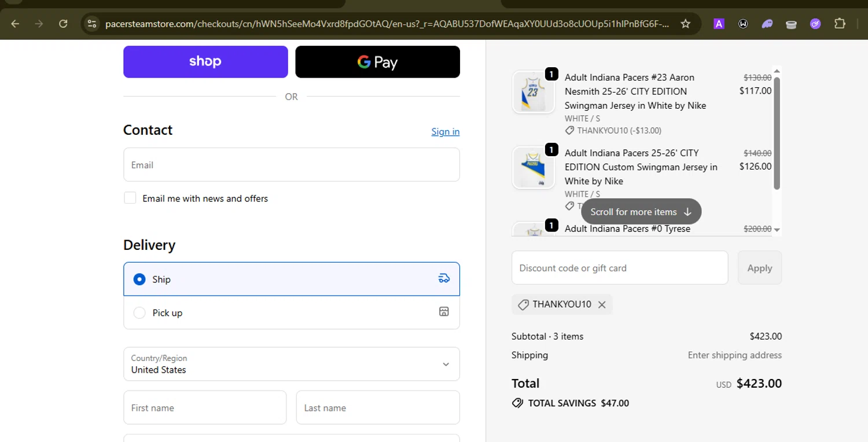Image resolution: width=868 pixels, height=442 pixels.
Task: Click the browser address bar URL
Action: click(x=387, y=24)
